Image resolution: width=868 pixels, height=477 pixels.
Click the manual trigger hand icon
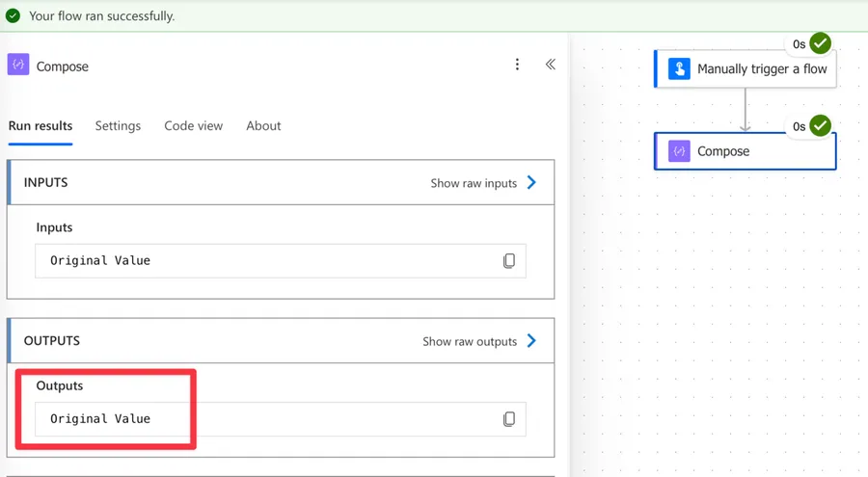pos(679,69)
